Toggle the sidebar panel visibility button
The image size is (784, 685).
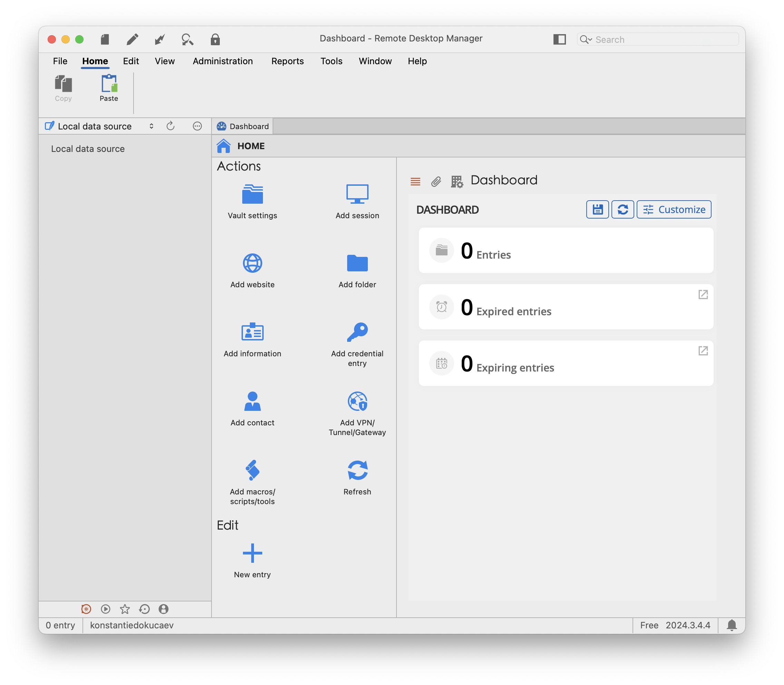[559, 39]
